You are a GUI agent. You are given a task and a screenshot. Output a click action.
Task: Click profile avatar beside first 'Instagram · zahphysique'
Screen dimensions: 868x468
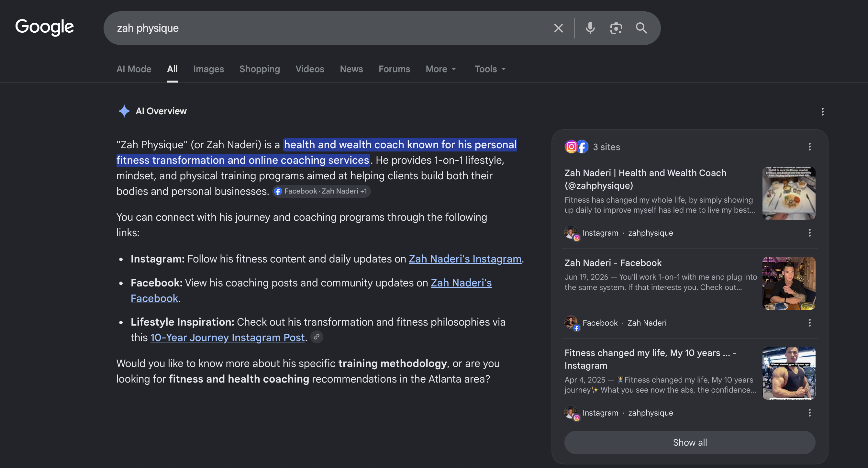click(572, 233)
